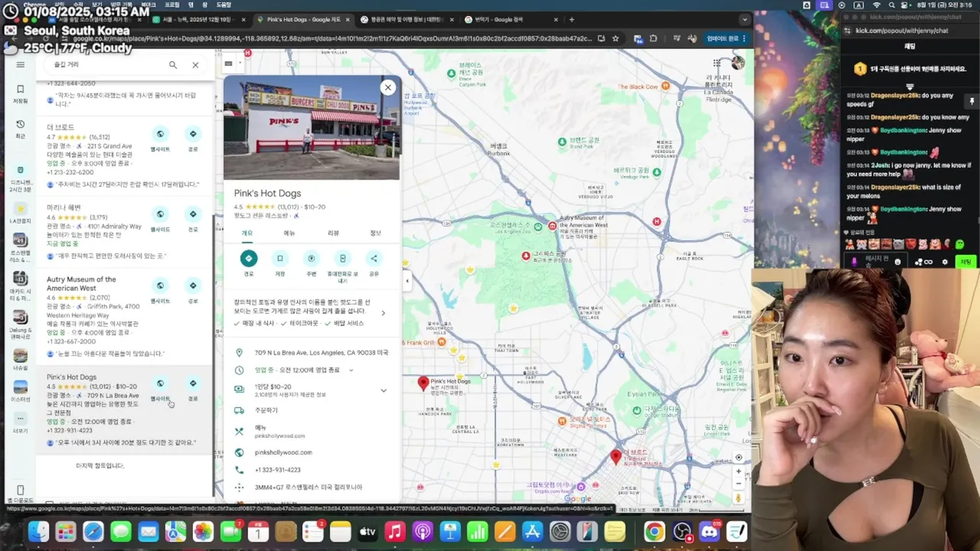Click directions icon for Autry Museum listing
The width and height of the screenshot is (980, 551).
point(193,285)
